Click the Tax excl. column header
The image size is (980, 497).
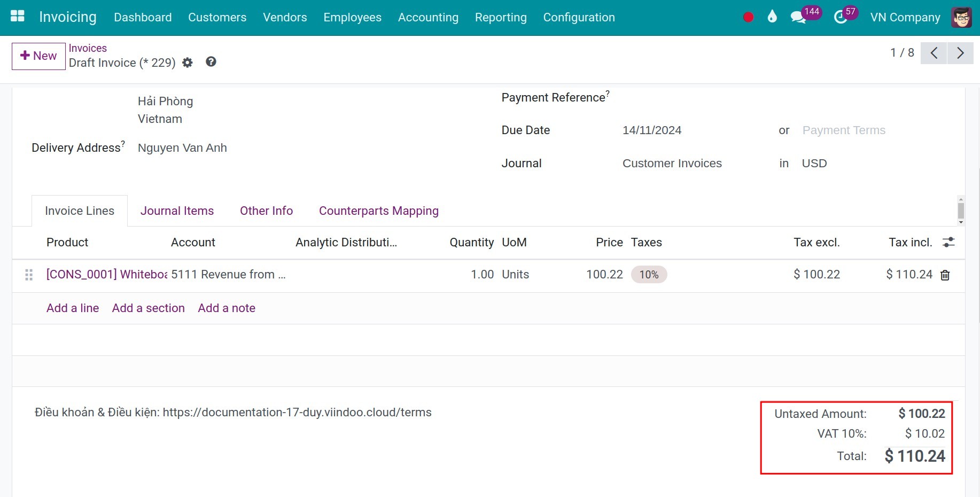point(816,243)
